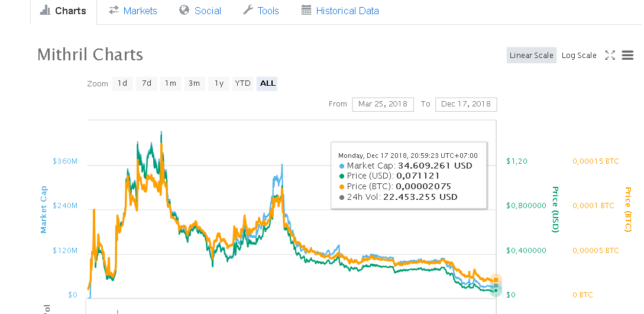Viewport: 644px width, 314px height.
Task: Click the $0,800000 price axis value
Action: (x=526, y=206)
